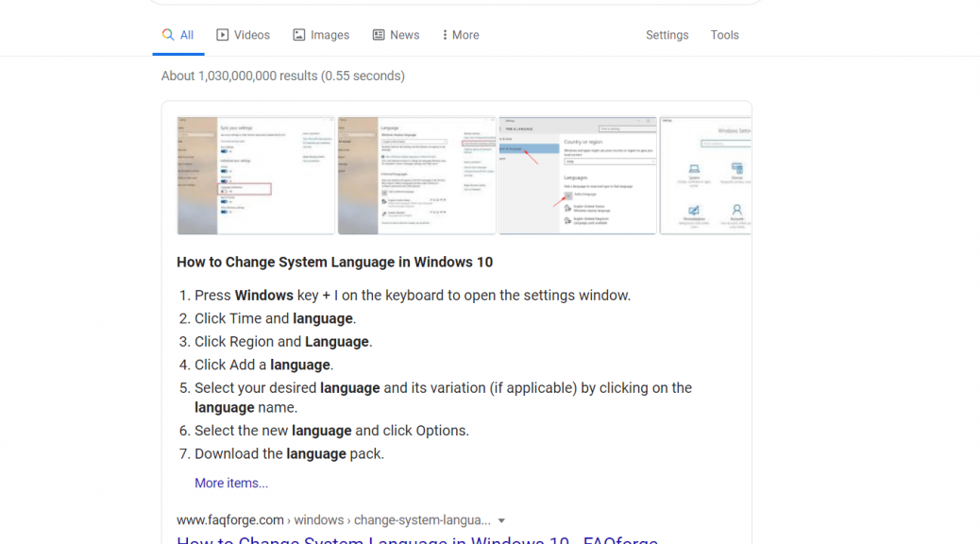
Task: Click step 1 Press Windows key + I
Action: [x=413, y=295]
